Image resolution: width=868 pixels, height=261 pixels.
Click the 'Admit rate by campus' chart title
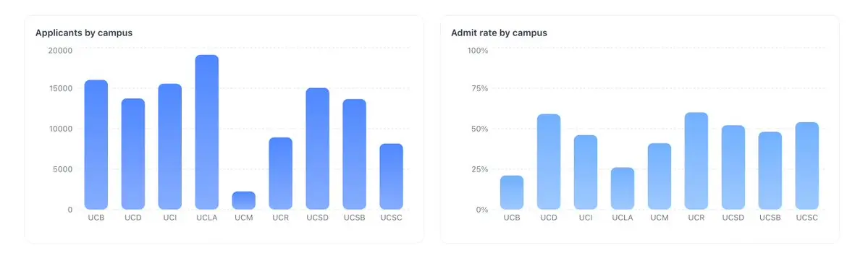(500, 33)
